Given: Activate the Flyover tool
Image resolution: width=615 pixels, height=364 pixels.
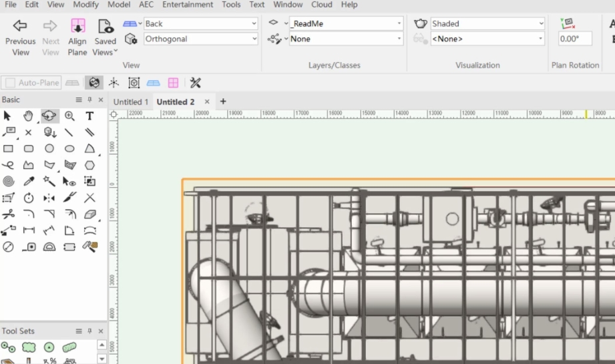Looking at the screenshot, I should [49, 116].
